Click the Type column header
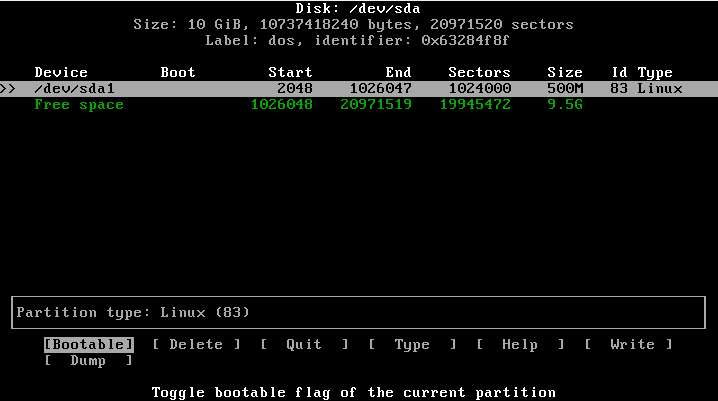Viewport: 718px width, 401px height. tap(655, 72)
